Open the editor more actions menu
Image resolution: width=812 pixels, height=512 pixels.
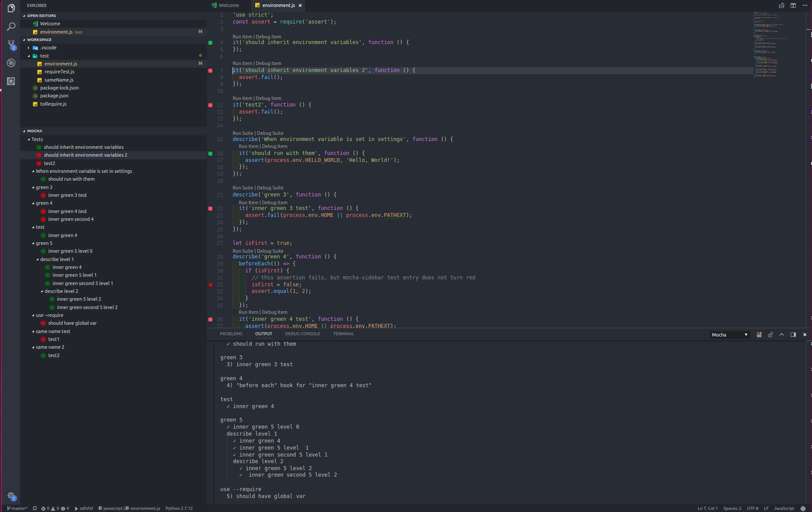pos(805,5)
